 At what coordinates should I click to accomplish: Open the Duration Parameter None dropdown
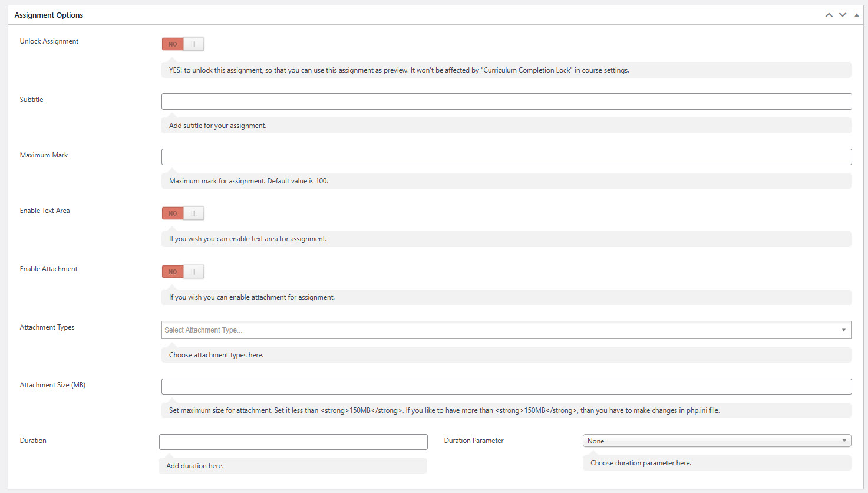click(x=717, y=441)
